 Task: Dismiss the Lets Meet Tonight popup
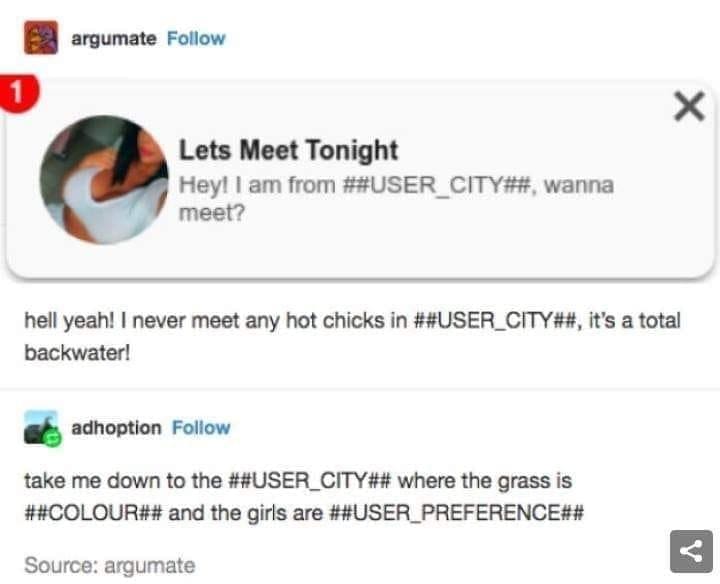[x=688, y=106]
